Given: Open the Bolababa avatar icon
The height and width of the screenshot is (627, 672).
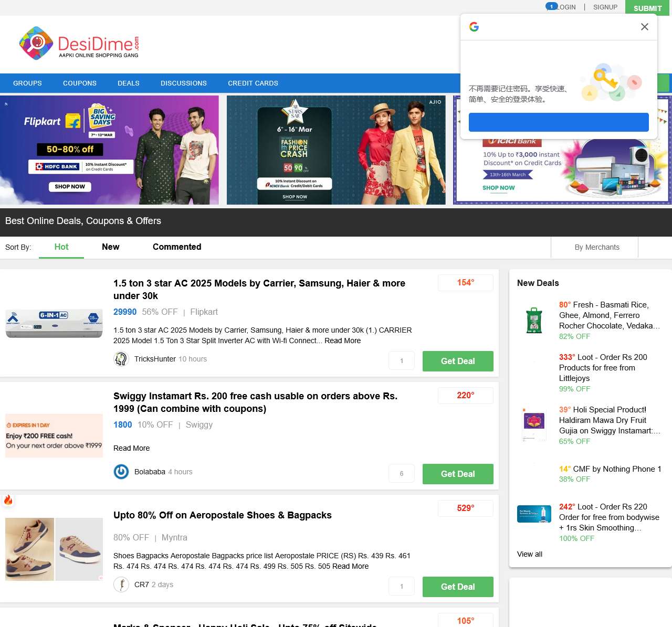Looking at the screenshot, I should [x=121, y=472].
